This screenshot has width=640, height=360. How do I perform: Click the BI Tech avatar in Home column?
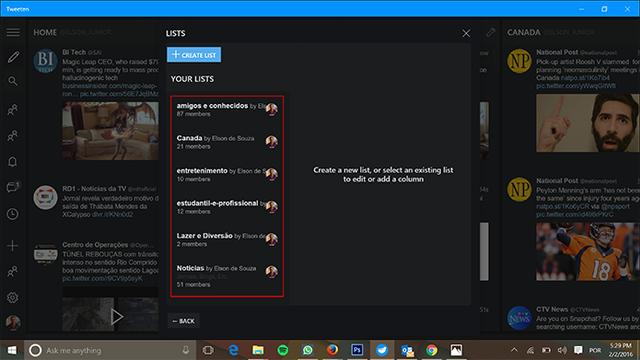pos(45,61)
